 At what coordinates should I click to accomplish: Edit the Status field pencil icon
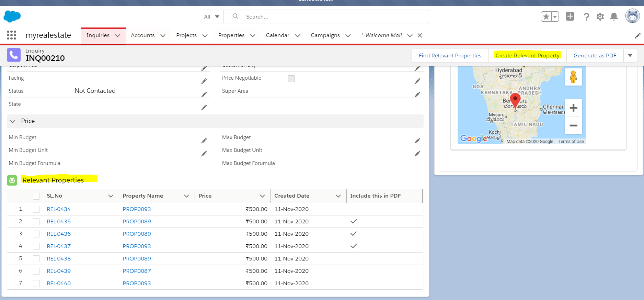[x=204, y=94]
